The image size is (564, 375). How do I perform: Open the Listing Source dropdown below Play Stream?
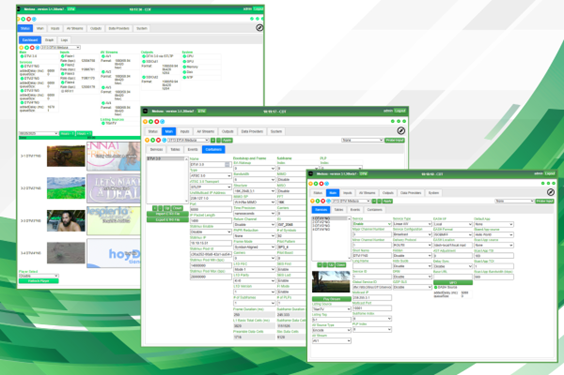point(331,309)
